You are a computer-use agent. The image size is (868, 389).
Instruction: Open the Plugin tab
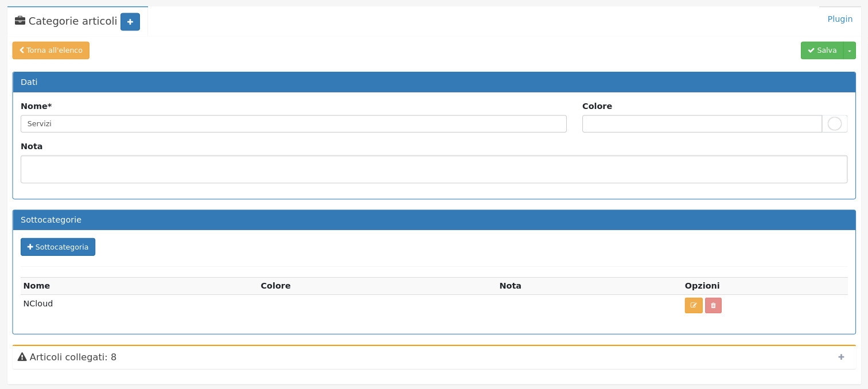click(839, 19)
